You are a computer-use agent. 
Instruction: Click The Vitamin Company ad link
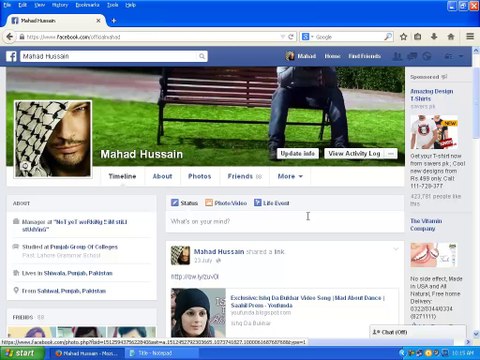[x=426, y=225]
